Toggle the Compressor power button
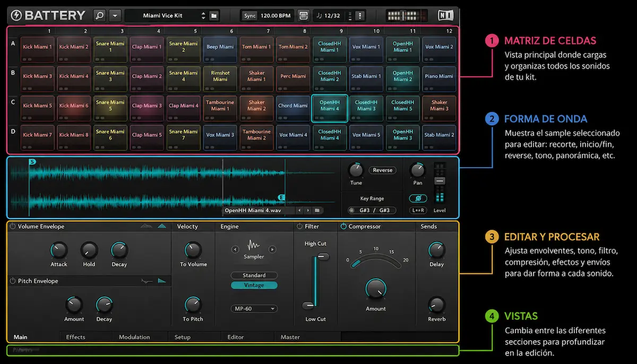This screenshot has width=637, height=364. pos(343,226)
